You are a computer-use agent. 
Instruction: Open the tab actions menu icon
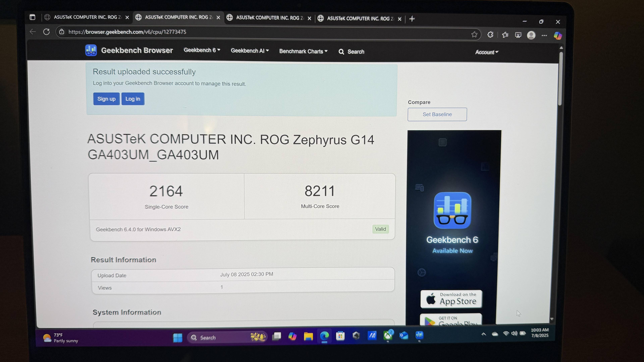(33, 17)
